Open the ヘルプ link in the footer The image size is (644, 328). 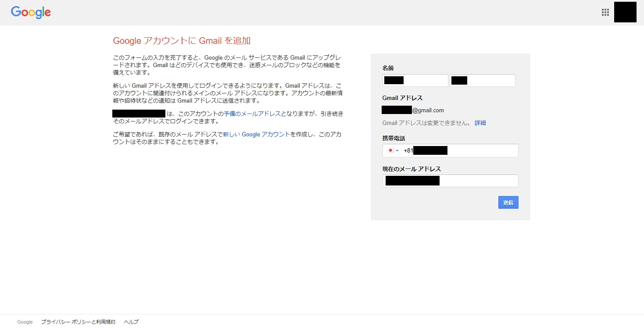pos(131,322)
